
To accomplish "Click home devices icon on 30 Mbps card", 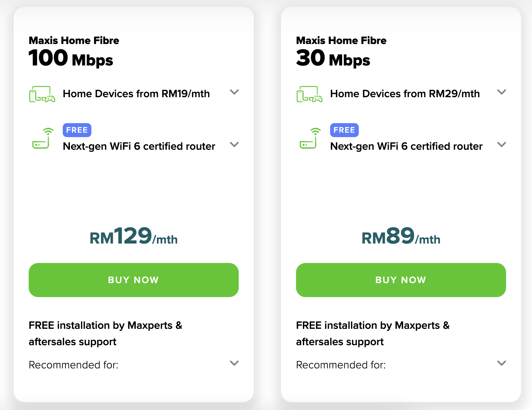I will tap(309, 94).
